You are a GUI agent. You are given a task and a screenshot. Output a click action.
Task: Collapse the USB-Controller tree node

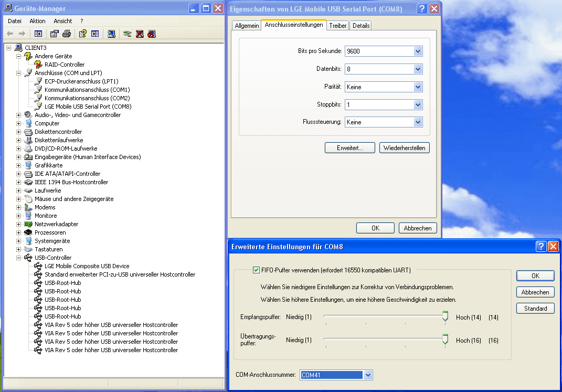pyautogui.click(x=19, y=258)
